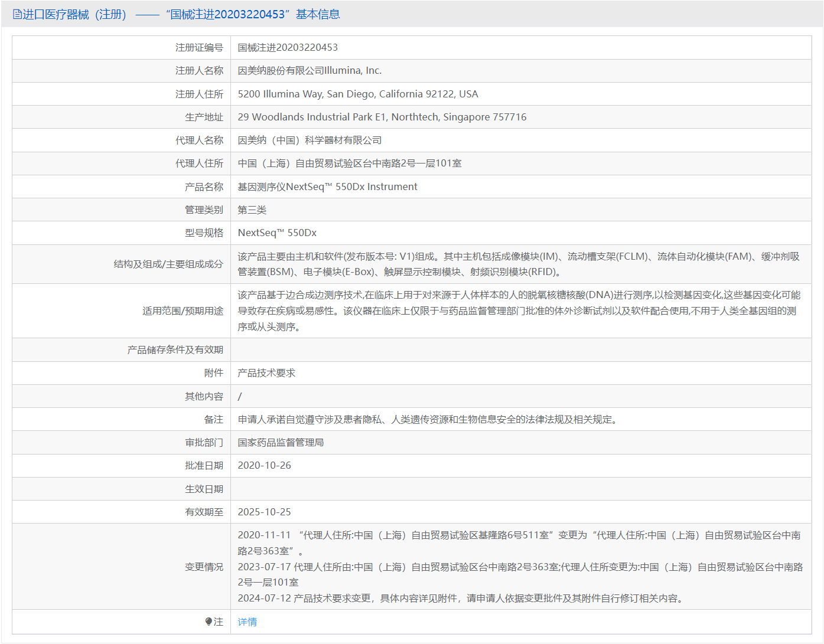Click agent name 因美纳（中国）科学器材有限公司
The width and height of the screenshot is (824, 644).
(310, 140)
